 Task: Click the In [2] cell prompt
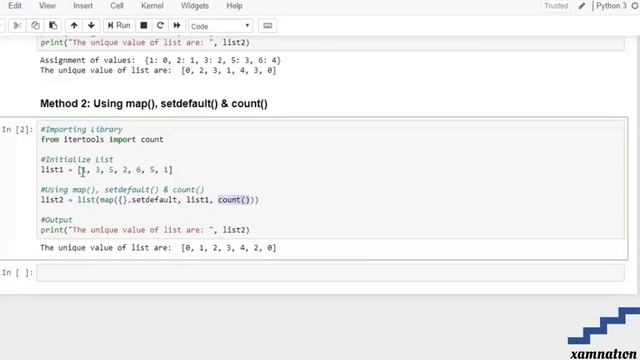[17, 130]
